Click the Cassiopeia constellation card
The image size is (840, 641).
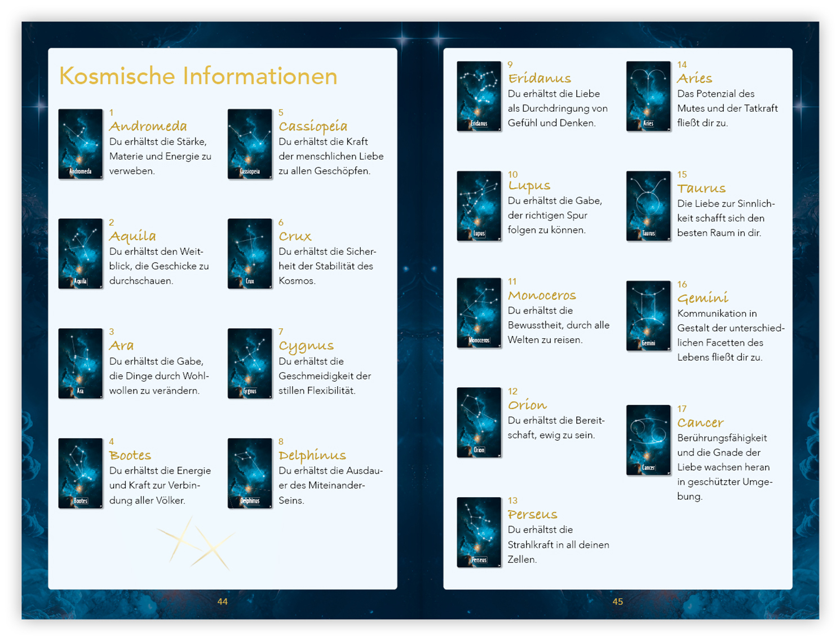pyautogui.click(x=250, y=144)
